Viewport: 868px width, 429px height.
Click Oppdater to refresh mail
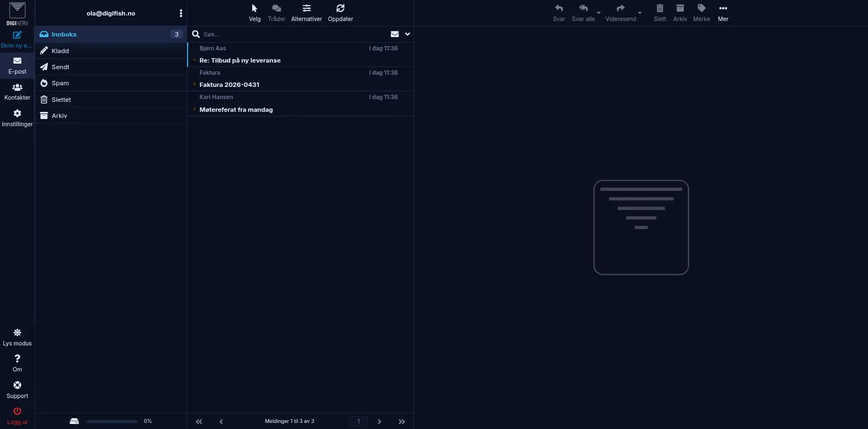[340, 13]
